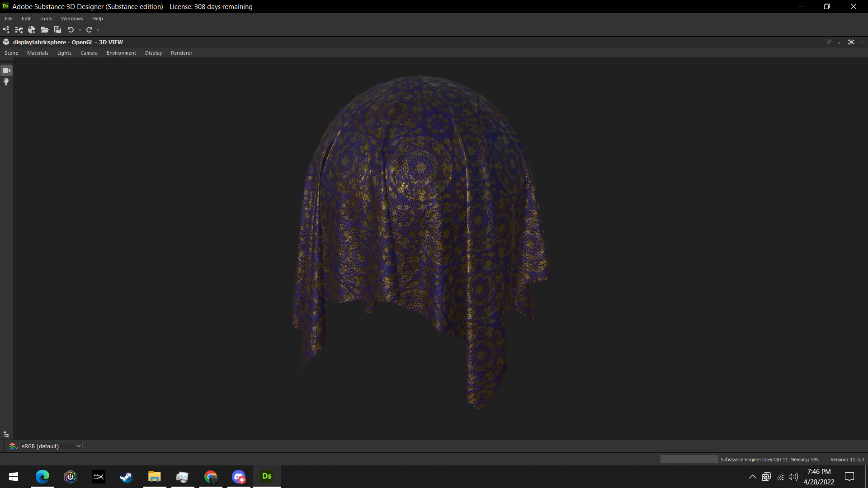The image size is (868, 488).
Task: Open the scene hierarchy icon at bottom left
Action: pos(6,434)
